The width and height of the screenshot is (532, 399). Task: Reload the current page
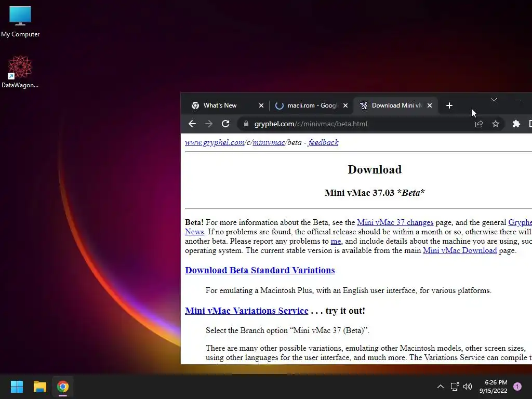(x=225, y=124)
